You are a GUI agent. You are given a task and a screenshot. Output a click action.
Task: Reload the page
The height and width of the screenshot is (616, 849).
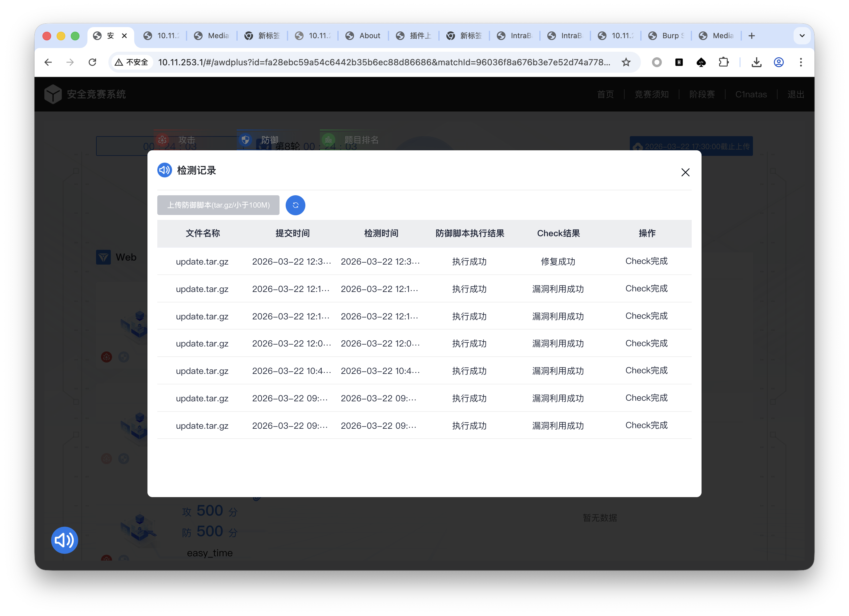pyautogui.click(x=92, y=62)
